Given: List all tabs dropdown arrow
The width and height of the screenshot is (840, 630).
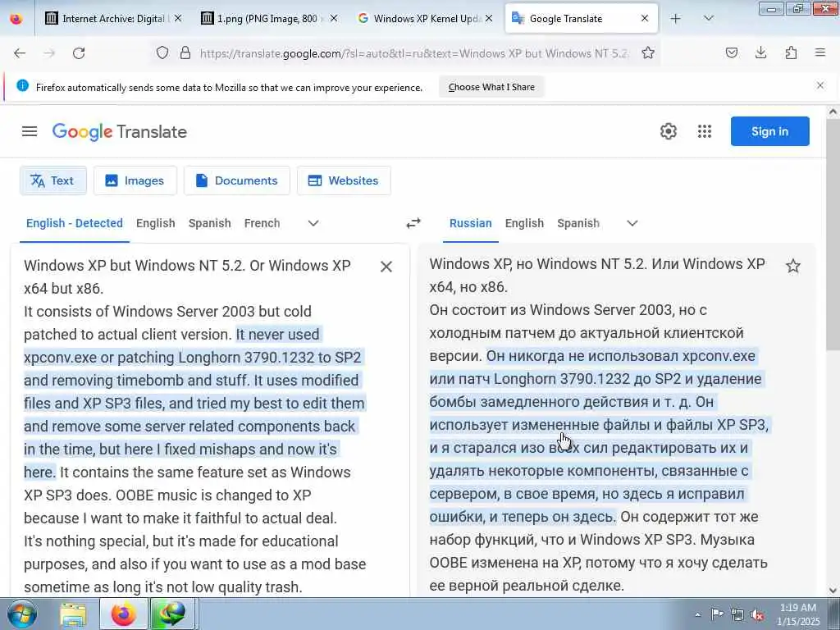Looking at the screenshot, I should (708, 19).
